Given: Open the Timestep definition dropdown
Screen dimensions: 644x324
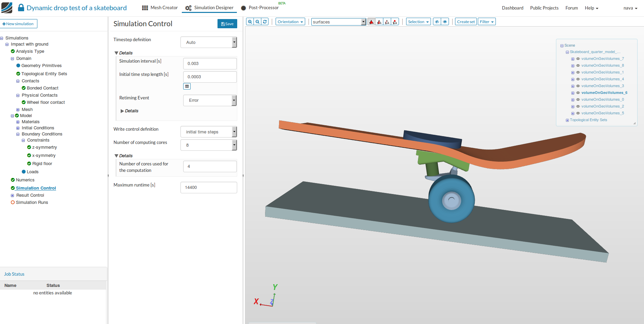Looking at the screenshot, I should [209, 43].
